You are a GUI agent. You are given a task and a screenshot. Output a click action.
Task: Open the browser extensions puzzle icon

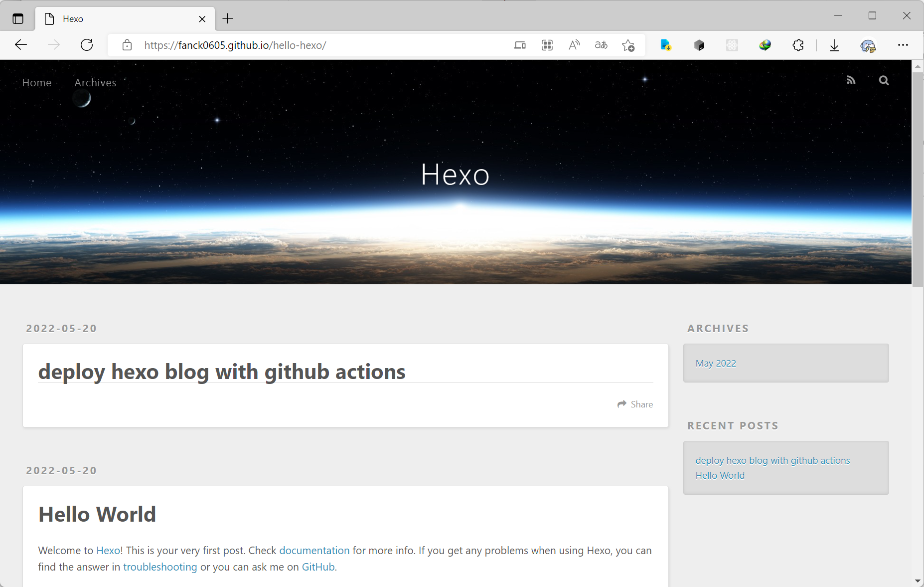pos(798,45)
